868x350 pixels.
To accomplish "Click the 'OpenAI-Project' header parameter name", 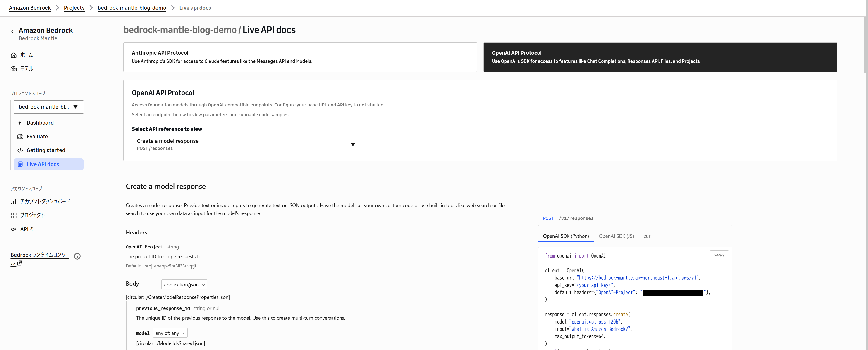I will coord(145,247).
